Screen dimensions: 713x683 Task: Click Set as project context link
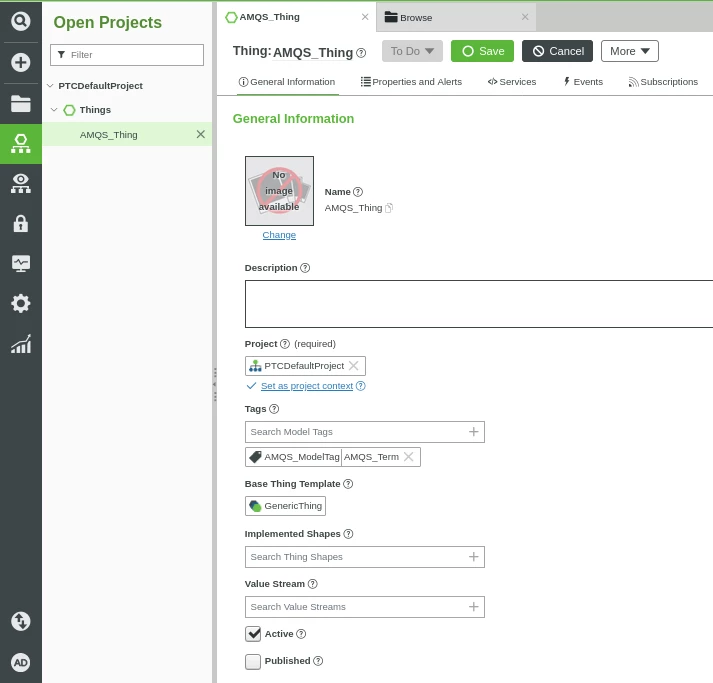click(306, 386)
